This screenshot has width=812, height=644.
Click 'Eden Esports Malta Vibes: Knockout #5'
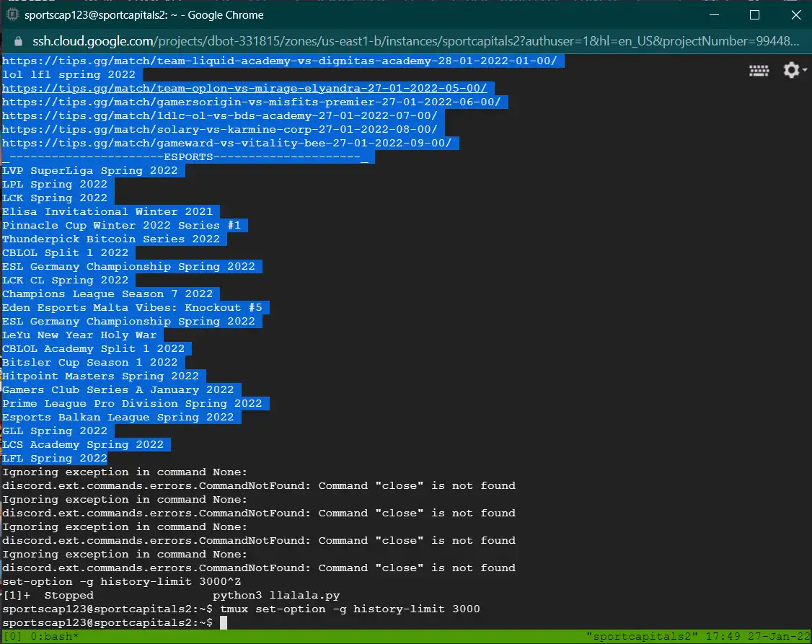coord(132,307)
